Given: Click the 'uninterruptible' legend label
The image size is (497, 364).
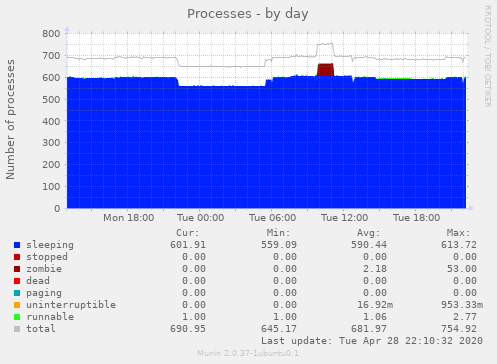Looking at the screenshot, I should [x=71, y=305].
